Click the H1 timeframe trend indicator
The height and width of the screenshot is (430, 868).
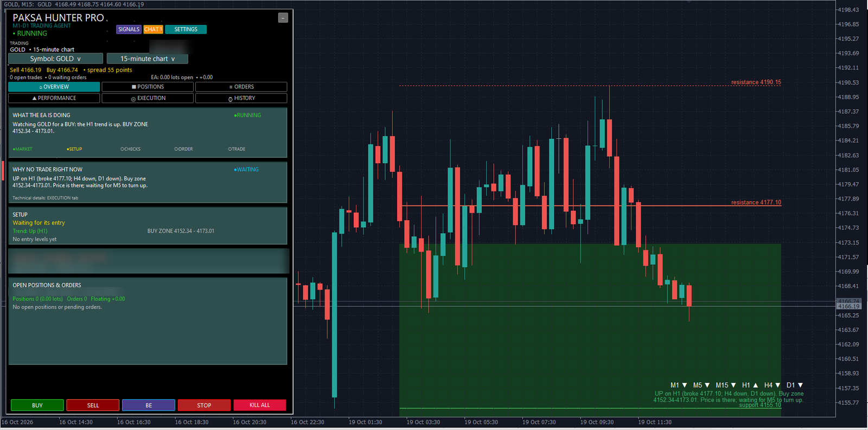tap(750, 385)
